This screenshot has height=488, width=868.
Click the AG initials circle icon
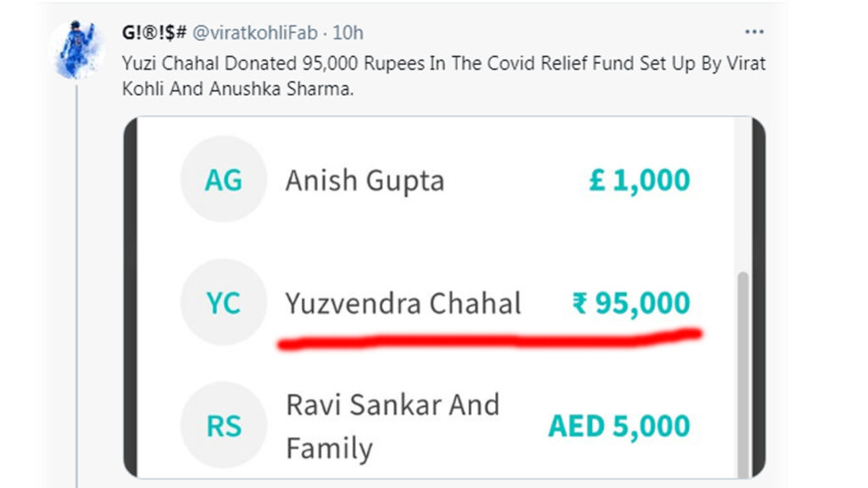point(223,180)
